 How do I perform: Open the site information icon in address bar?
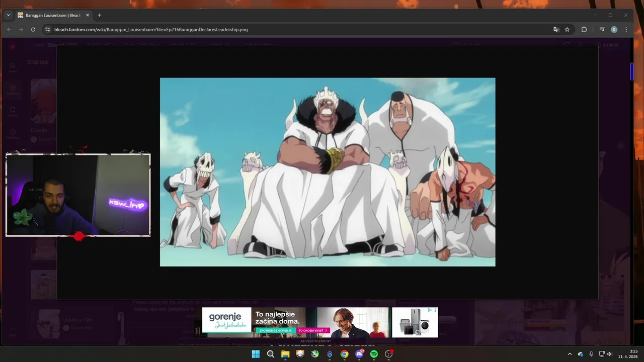click(x=47, y=30)
